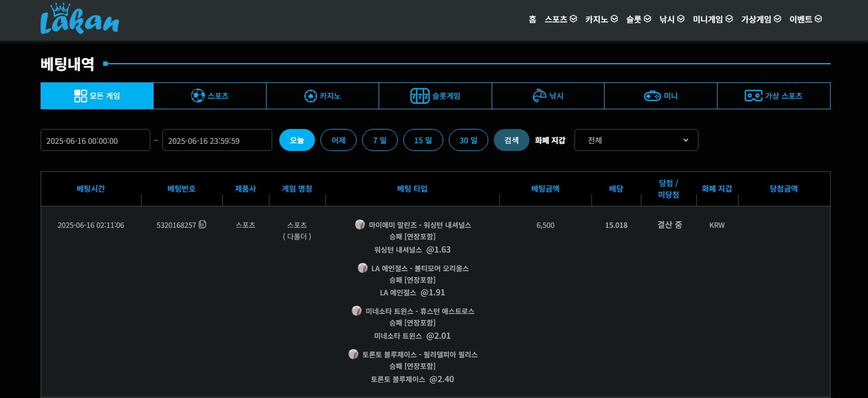Expand the 미니게임 top menu
Viewport: 868px width, 398px height.
click(712, 19)
